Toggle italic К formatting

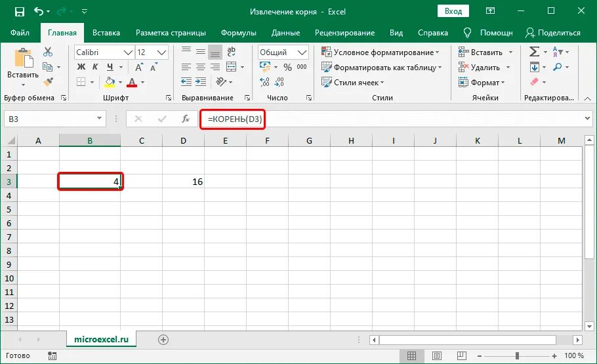[x=95, y=67]
